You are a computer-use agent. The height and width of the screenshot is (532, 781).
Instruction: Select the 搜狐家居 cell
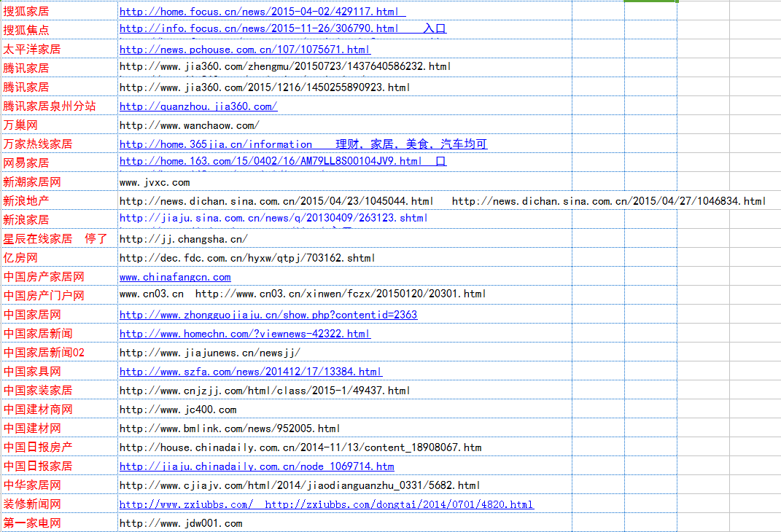tap(60, 11)
